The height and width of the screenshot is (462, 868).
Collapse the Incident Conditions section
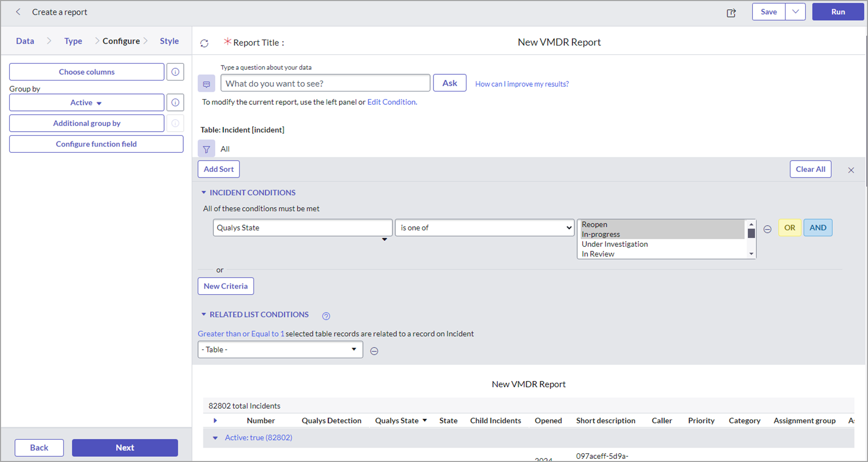tap(204, 193)
